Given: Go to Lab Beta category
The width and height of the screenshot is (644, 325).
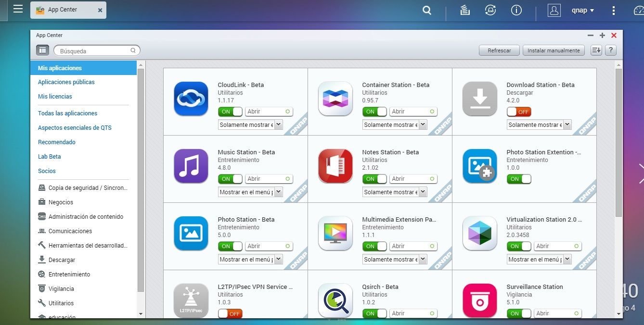Looking at the screenshot, I should tap(50, 157).
